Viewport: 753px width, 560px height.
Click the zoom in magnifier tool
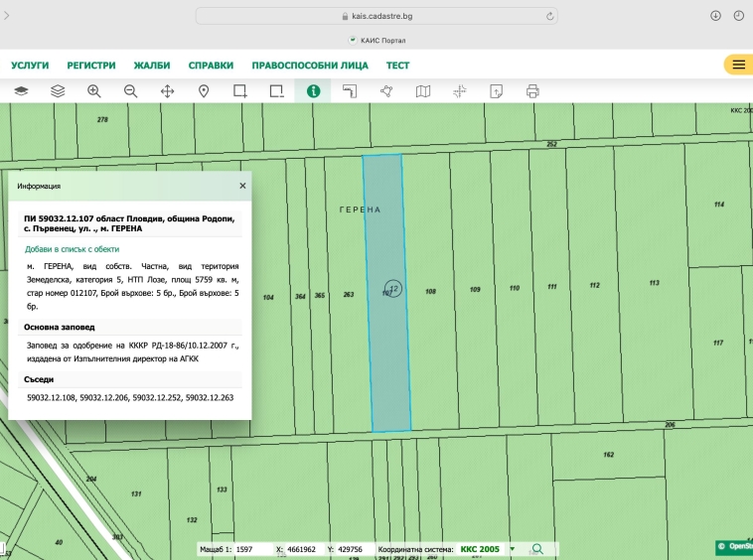coord(94,90)
